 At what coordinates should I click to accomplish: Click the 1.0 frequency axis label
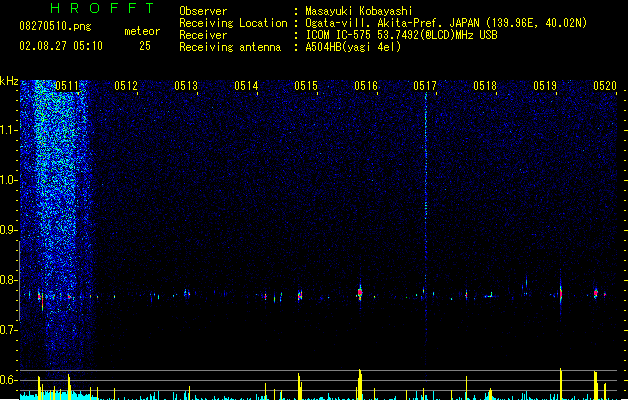(8, 180)
